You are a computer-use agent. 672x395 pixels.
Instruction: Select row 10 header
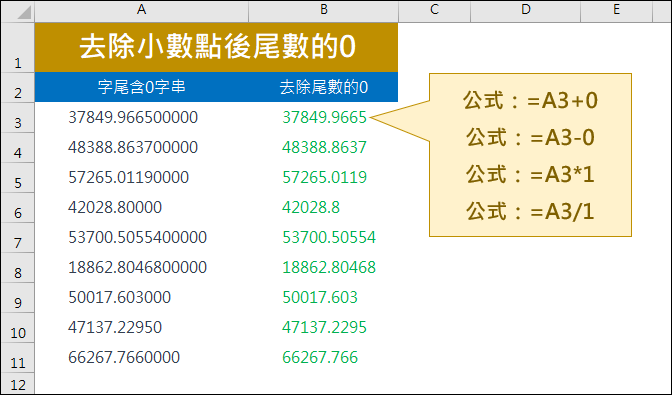click(x=18, y=328)
